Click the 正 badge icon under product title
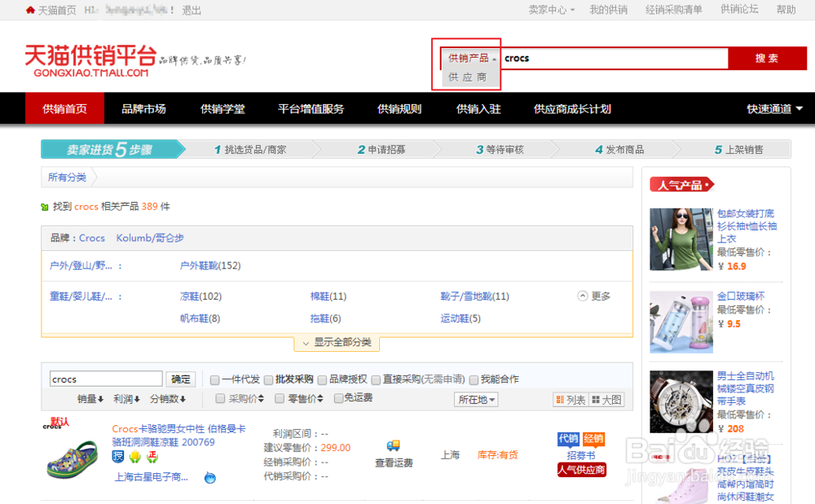This screenshot has width=815, height=504. (152, 457)
